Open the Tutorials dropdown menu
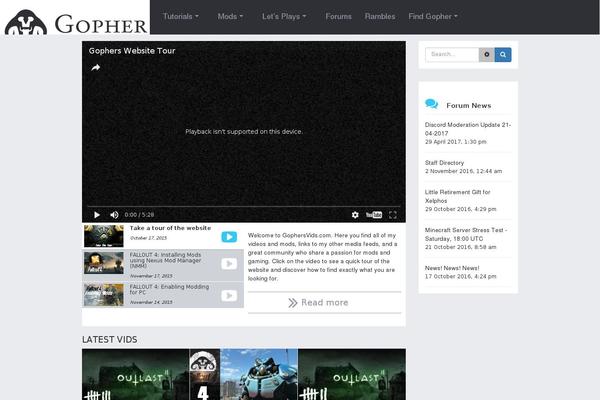Screen dimensions: 600x400 (x=181, y=16)
